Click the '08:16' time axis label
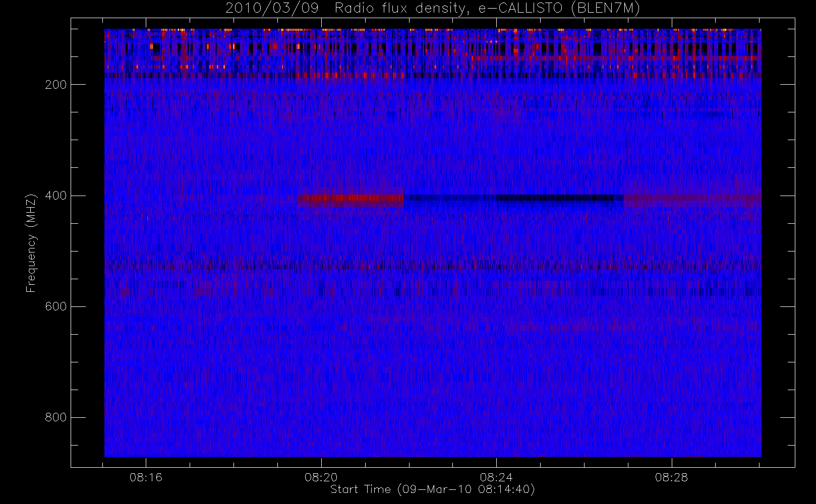Screen dimensions: 816x504 click(x=146, y=477)
